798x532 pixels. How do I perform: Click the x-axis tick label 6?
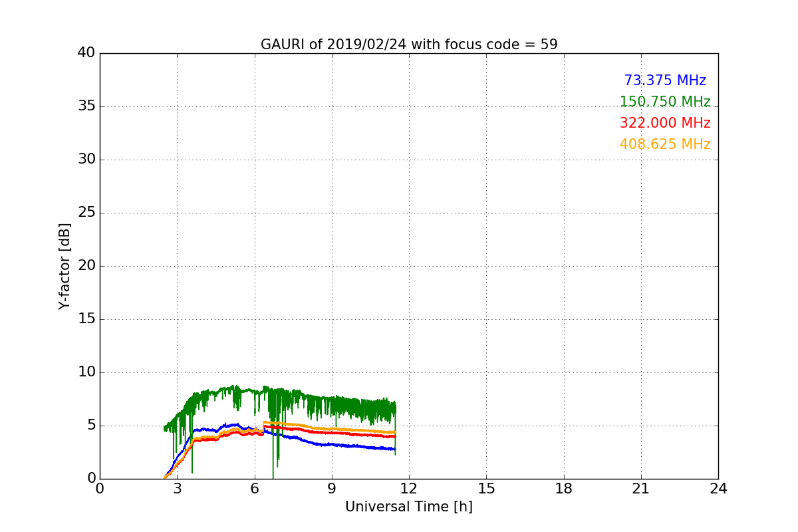(255, 488)
